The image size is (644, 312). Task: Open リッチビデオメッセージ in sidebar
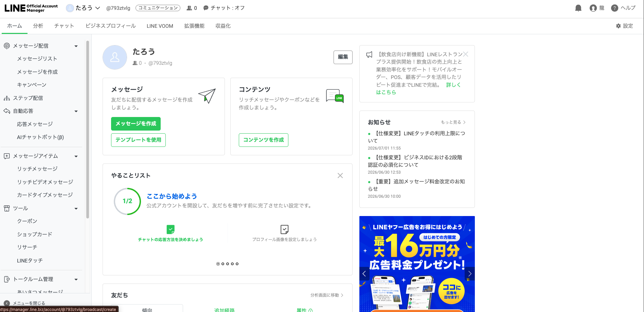[x=45, y=182]
